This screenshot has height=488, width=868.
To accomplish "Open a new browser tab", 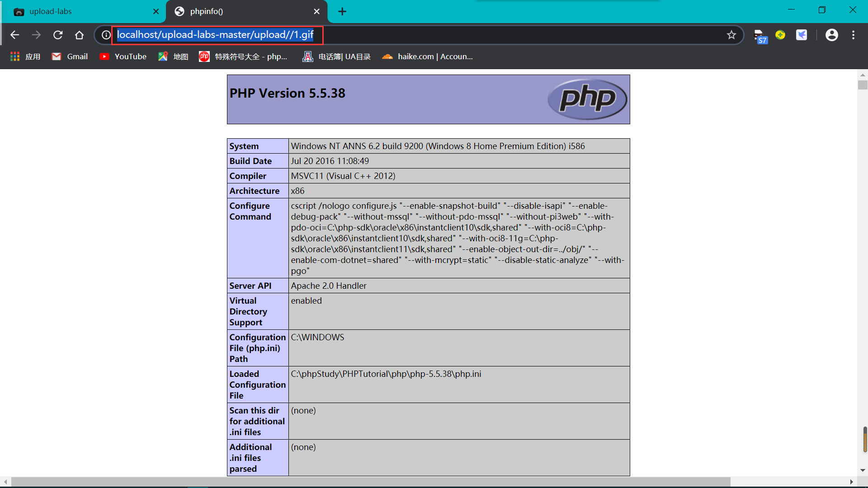I will point(342,12).
